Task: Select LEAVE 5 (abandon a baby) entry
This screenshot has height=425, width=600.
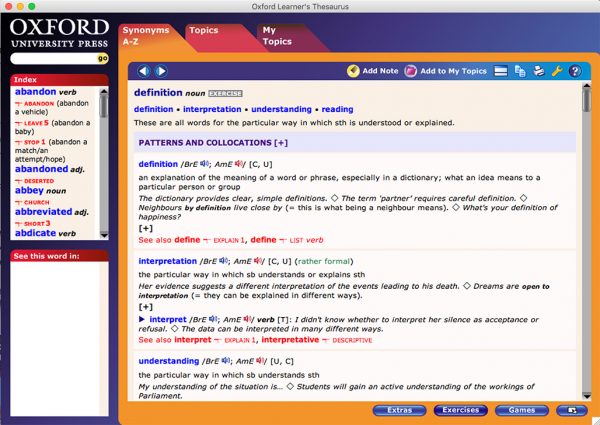Action: point(52,127)
